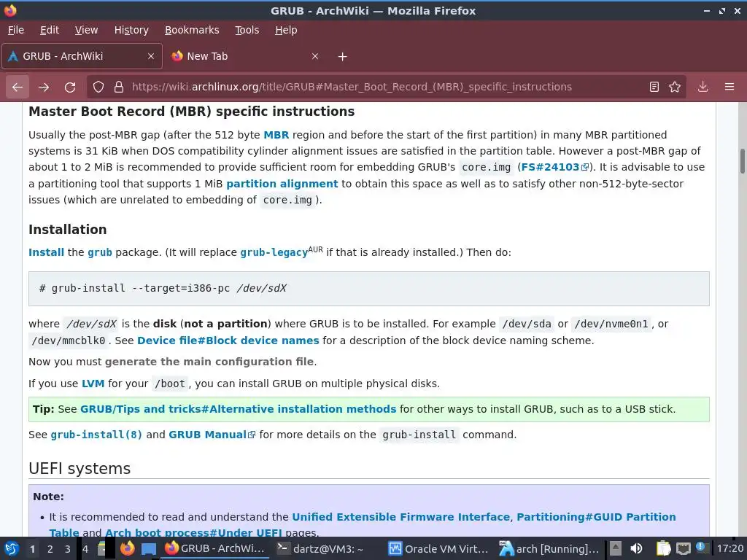Switch to workspace 2 in the taskbar
Screen dimensions: 747x560
50,549
